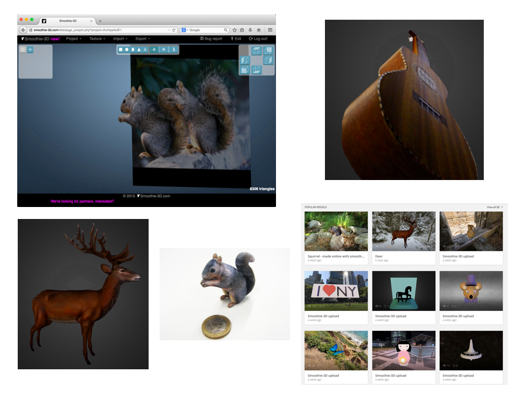522x396 pixels.
Task: Click the browser downloads arrow icon
Action: point(250,30)
